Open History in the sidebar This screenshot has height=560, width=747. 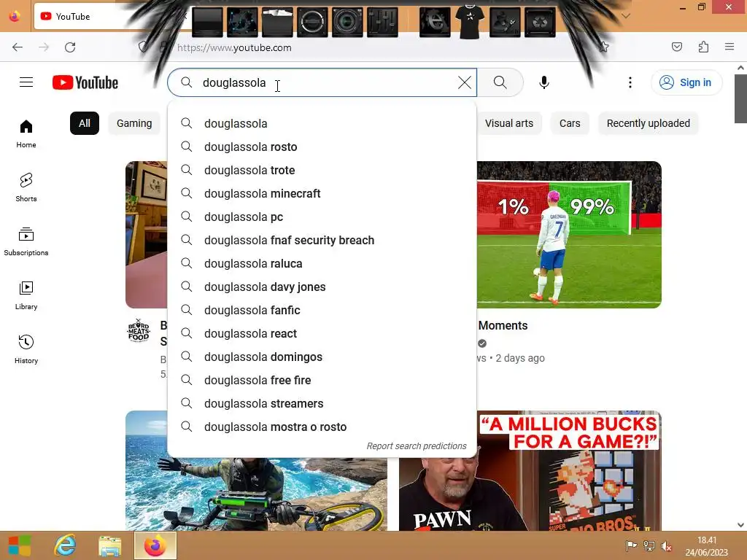pos(26,349)
